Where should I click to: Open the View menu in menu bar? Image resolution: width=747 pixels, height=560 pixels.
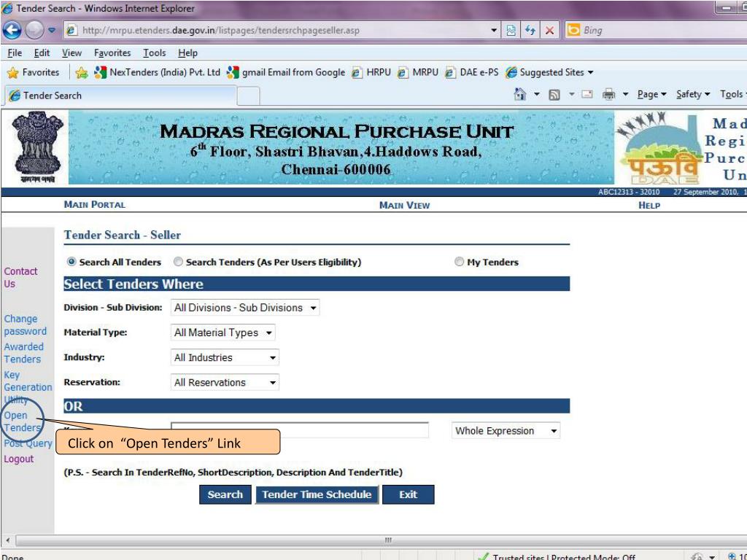71,53
